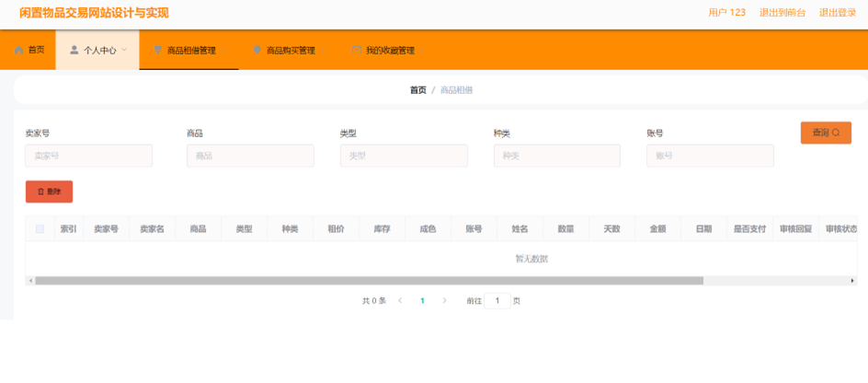868x383 pixels.
Task: Click the 商品 column header
Action: pyautogui.click(x=199, y=229)
